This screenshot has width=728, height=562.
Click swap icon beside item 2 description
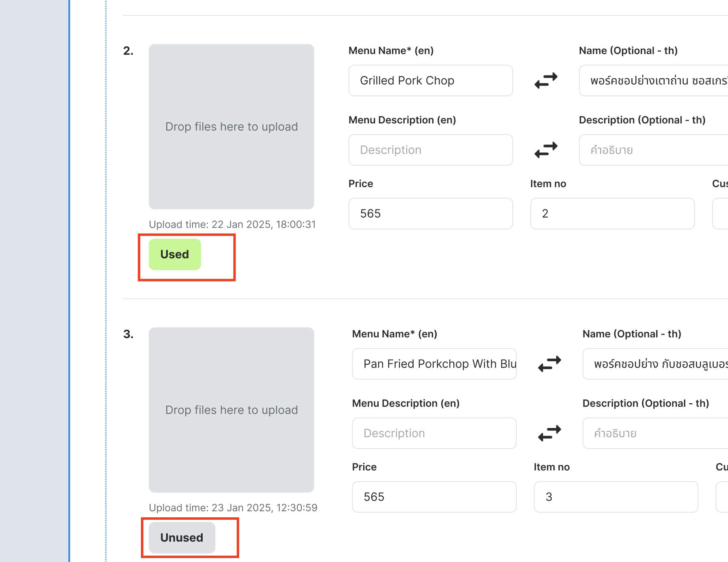546,150
